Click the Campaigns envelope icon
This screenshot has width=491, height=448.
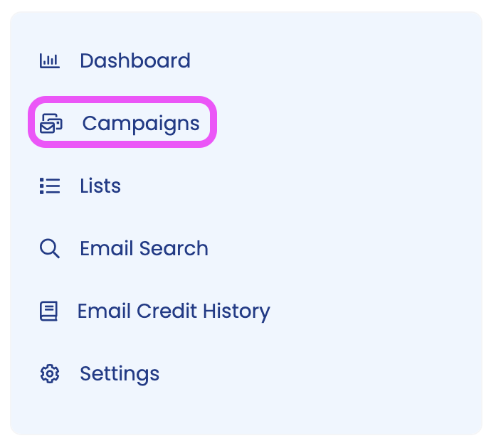coord(51,124)
